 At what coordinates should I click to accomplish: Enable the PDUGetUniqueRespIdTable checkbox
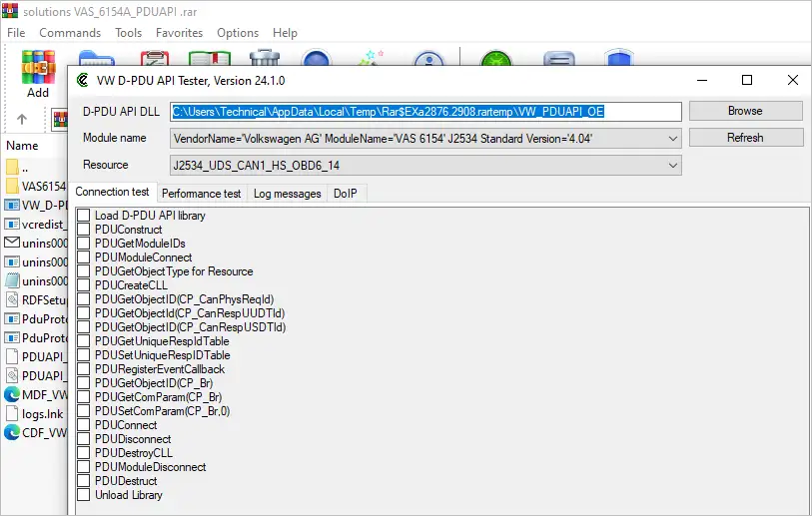pyautogui.click(x=83, y=340)
